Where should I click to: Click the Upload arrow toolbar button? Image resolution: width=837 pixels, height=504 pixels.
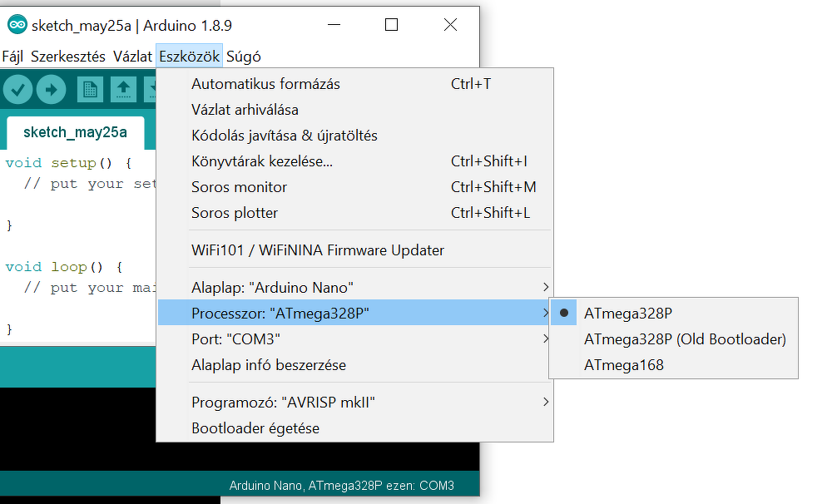point(52,89)
